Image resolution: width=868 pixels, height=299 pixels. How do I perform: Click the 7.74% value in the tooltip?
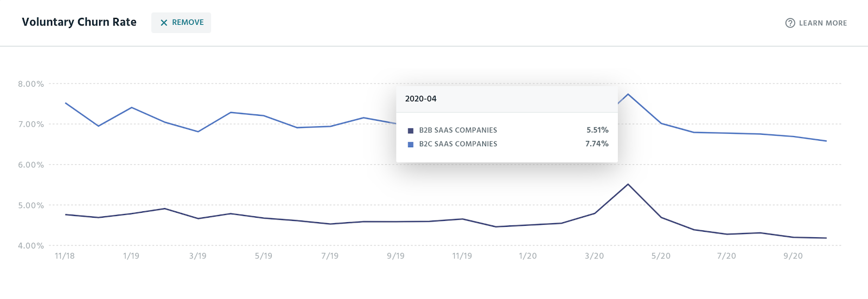coord(597,144)
